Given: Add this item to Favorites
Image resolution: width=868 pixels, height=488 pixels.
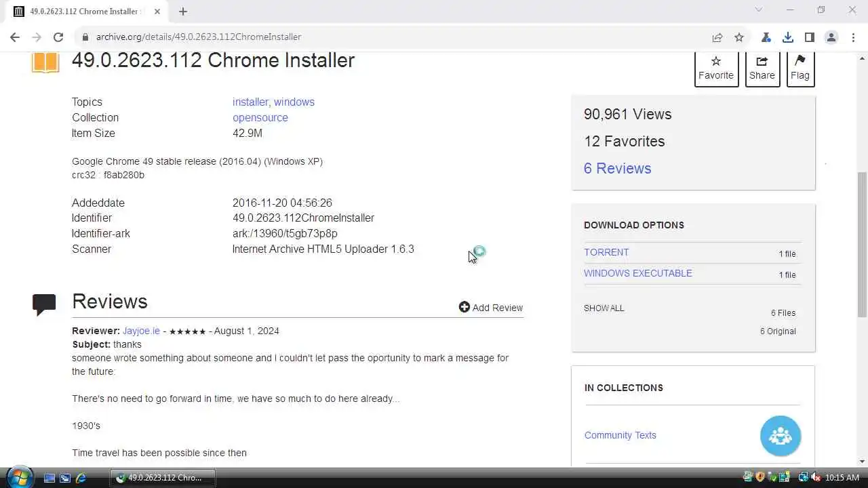Looking at the screenshot, I should coord(716,68).
